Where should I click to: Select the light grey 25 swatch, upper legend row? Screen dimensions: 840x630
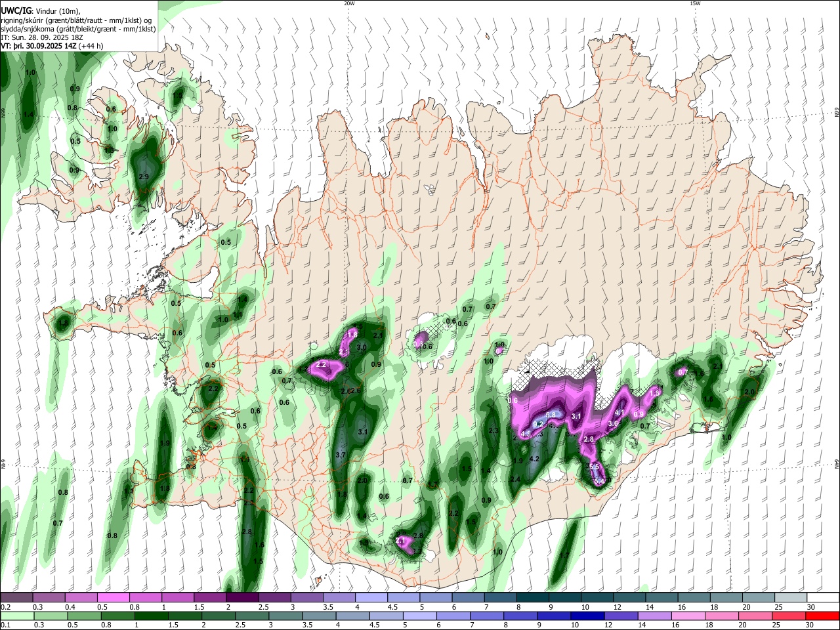tap(790, 598)
